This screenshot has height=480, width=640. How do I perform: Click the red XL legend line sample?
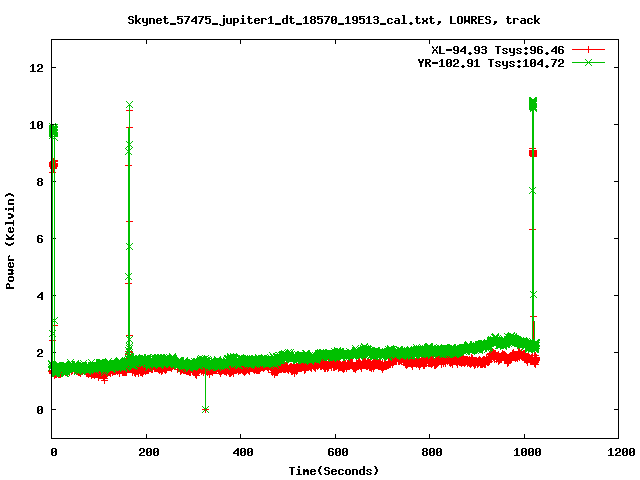coord(588,50)
